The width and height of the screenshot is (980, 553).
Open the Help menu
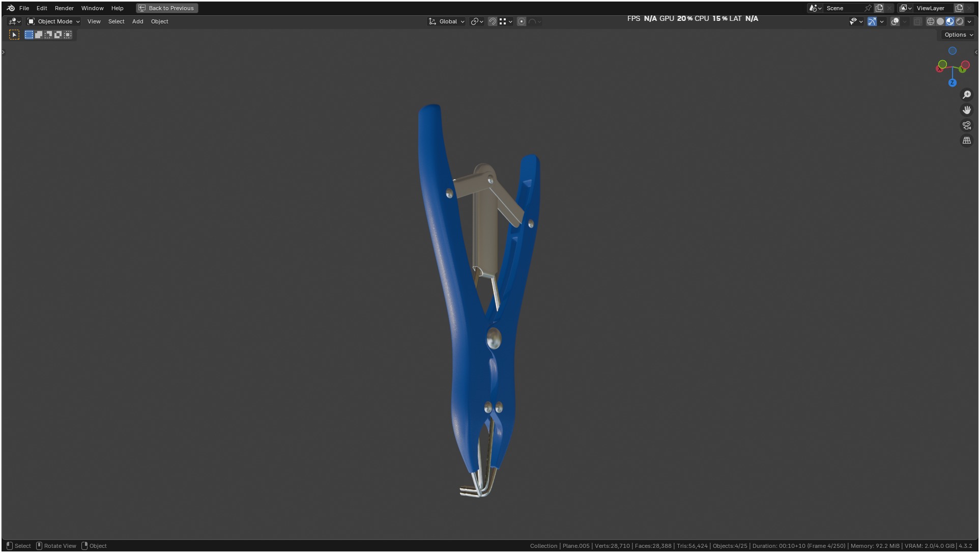[x=118, y=8]
